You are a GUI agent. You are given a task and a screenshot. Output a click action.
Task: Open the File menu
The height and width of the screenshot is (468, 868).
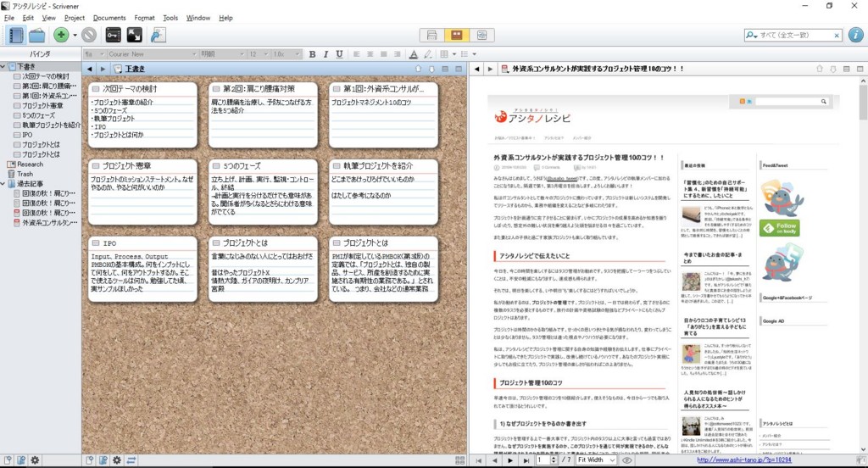[x=8, y=18]
